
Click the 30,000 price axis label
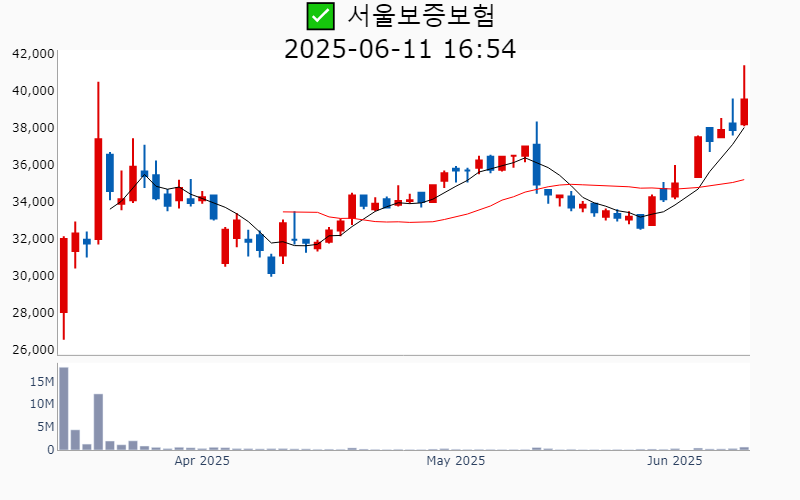pyautogui.click(x=33, y=276)
